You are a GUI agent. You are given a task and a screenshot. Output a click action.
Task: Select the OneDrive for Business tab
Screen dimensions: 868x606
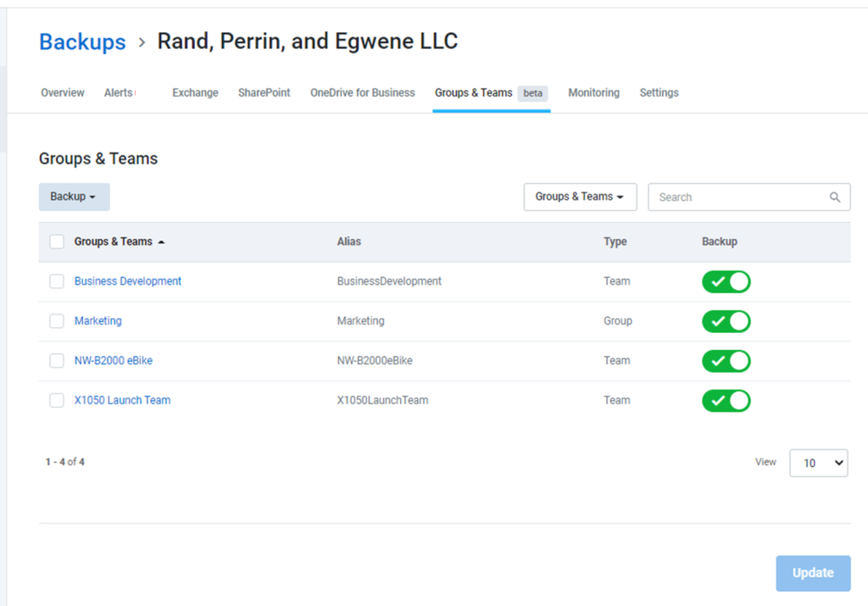coord(363,92)
